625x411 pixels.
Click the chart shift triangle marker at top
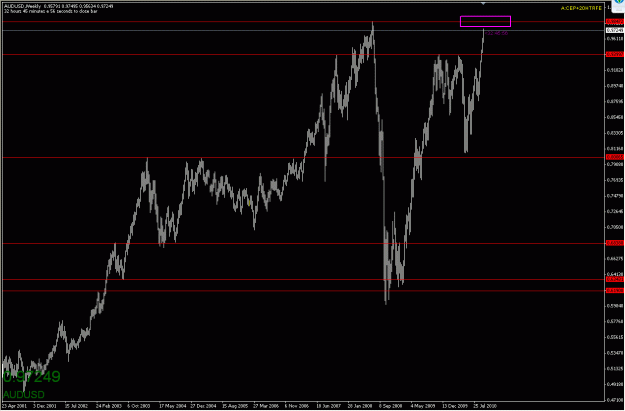[483, 4]
